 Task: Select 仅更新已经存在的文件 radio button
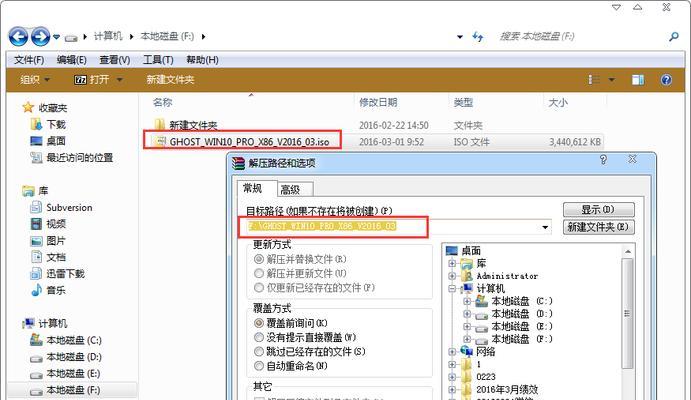coord(259,288)
